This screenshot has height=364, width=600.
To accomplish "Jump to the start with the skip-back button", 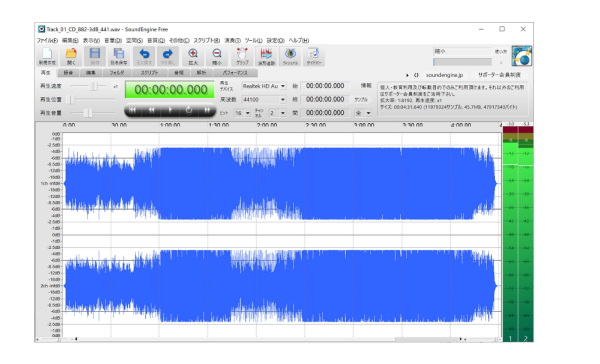I will 132,110.
